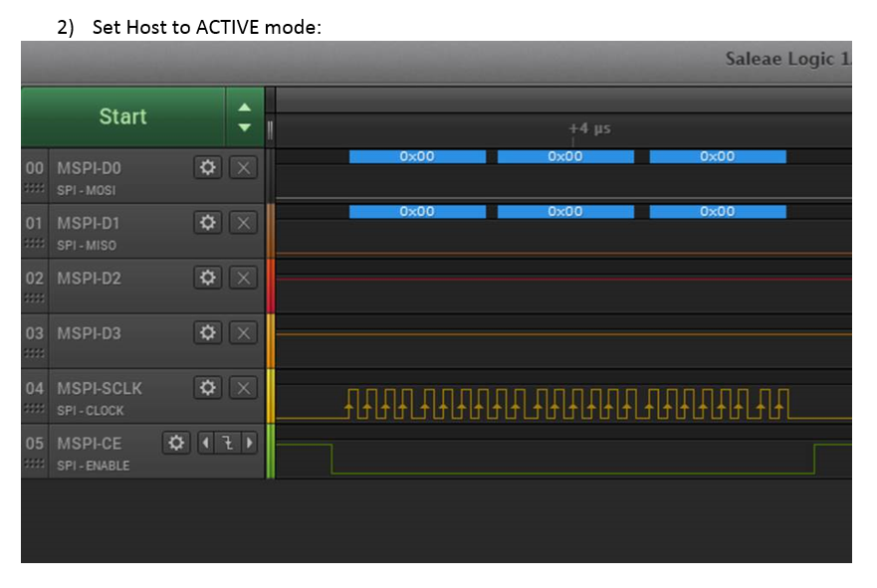
Task: Open the up/down arrows beside Start
Action: point(245,116)
